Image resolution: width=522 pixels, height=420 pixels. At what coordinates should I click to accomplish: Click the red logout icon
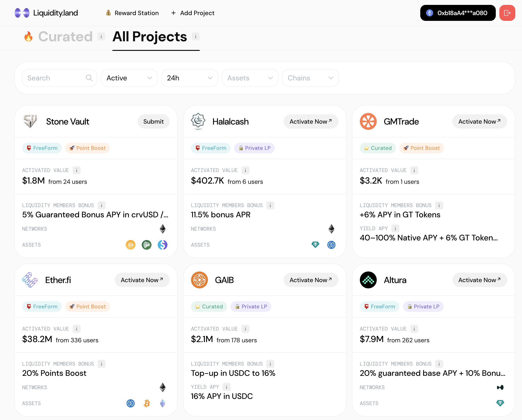[507, 13]
